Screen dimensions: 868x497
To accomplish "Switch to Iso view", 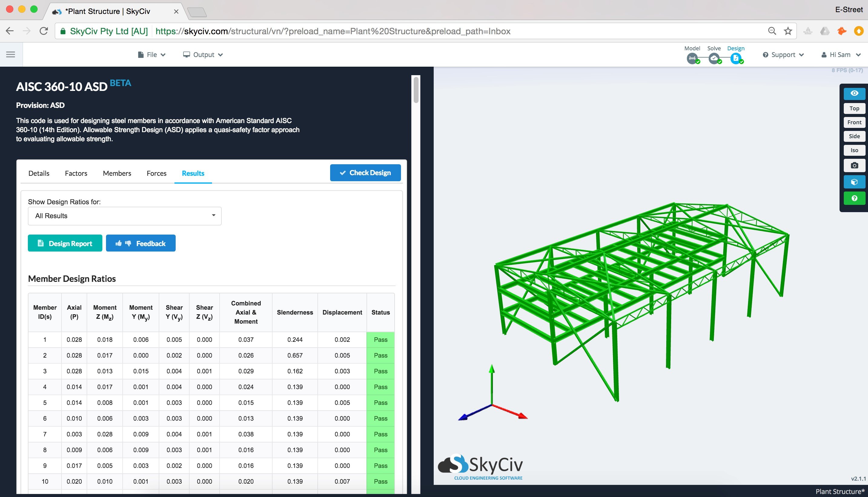I will [x=854, y=150].
